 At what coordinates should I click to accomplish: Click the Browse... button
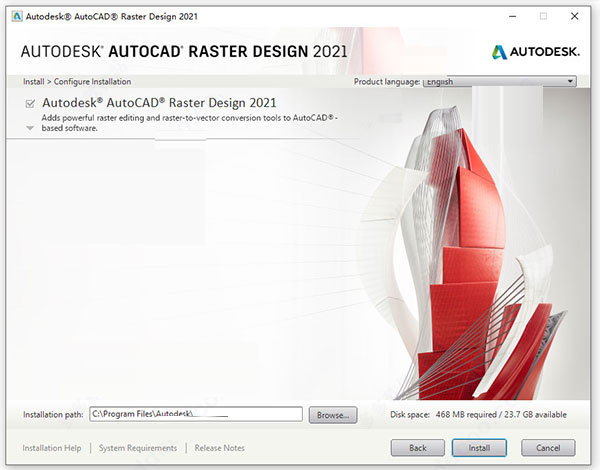click(x=333, y=415)
